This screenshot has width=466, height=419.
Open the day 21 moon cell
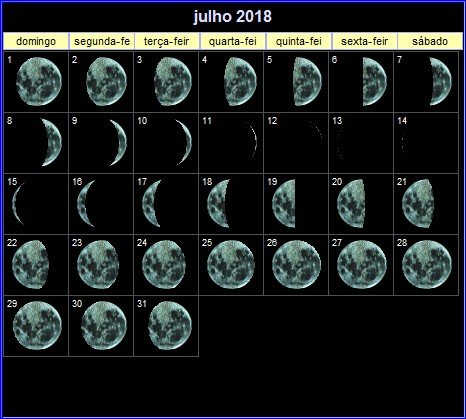coord(426,204)
